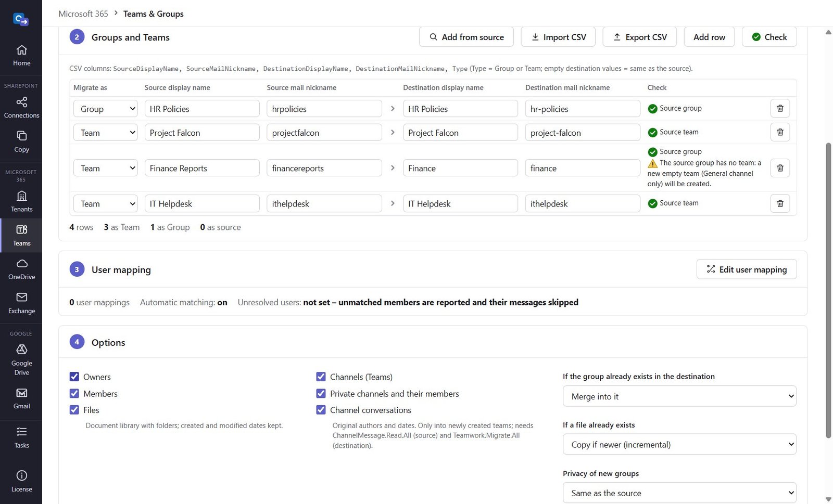Click the Export CSV button
The width and height of the screenshot is (833, 504).
[x=639, y=37]
